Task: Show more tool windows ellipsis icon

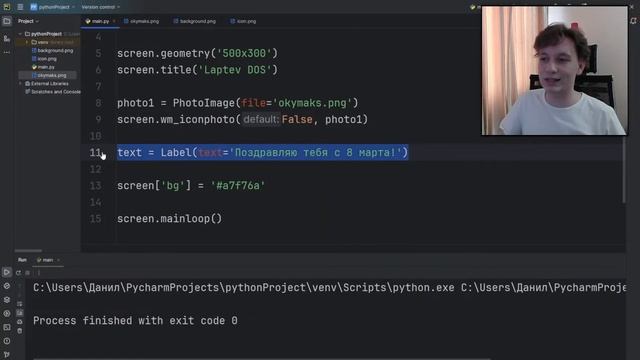Action: [7, 52]
